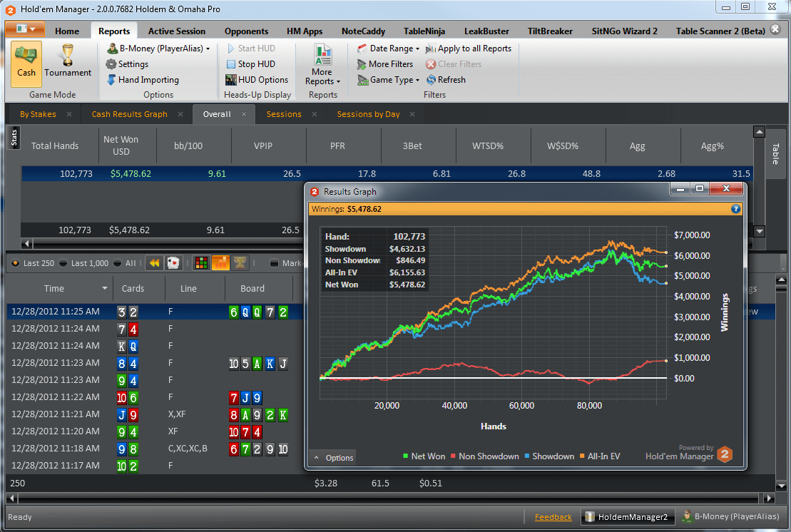Select the All hands radio button
The height and width of the screenshot is (532, 791).
click(x=118, y=263)
